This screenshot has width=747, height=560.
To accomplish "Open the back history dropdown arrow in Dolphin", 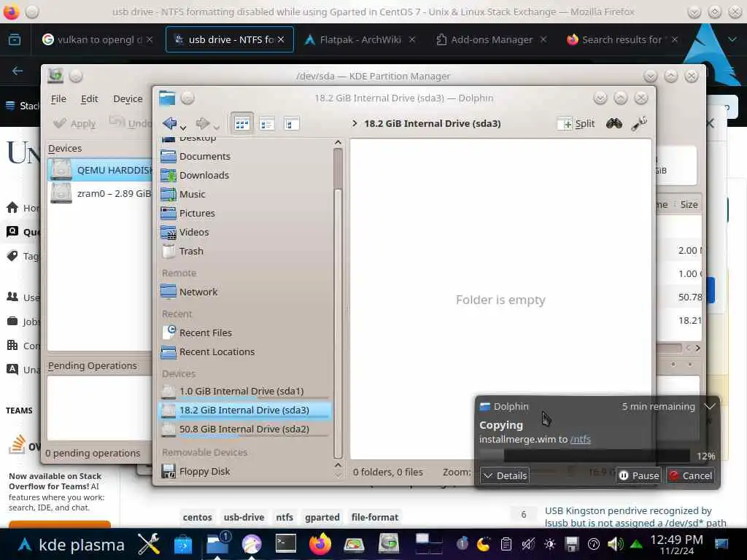I will click(x=183, y=127).
